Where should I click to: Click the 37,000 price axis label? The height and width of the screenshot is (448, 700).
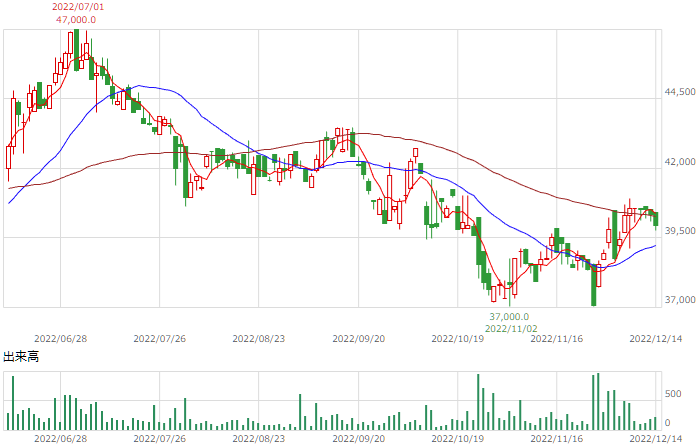click(680, 300)
